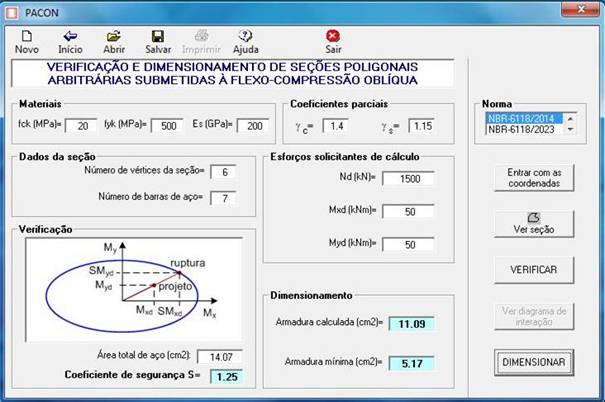Click the Início back arrow icon
Viewport: 605px width, 402px height.
70,36
